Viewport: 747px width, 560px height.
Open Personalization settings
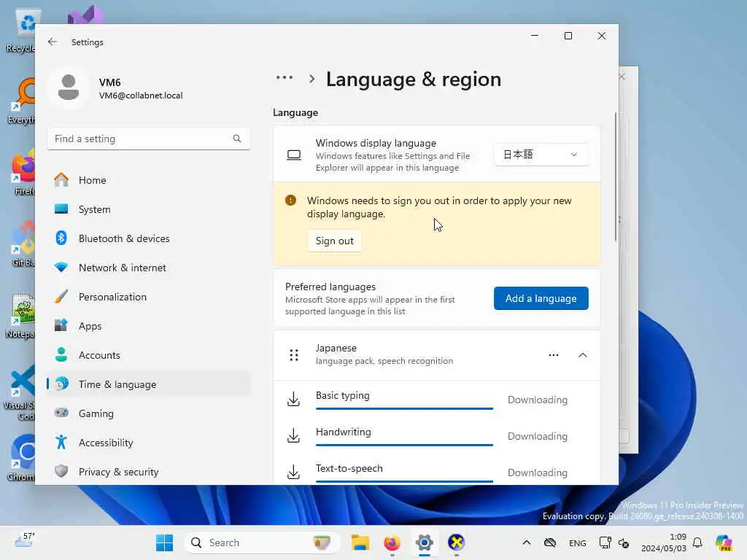click(149, 297)
